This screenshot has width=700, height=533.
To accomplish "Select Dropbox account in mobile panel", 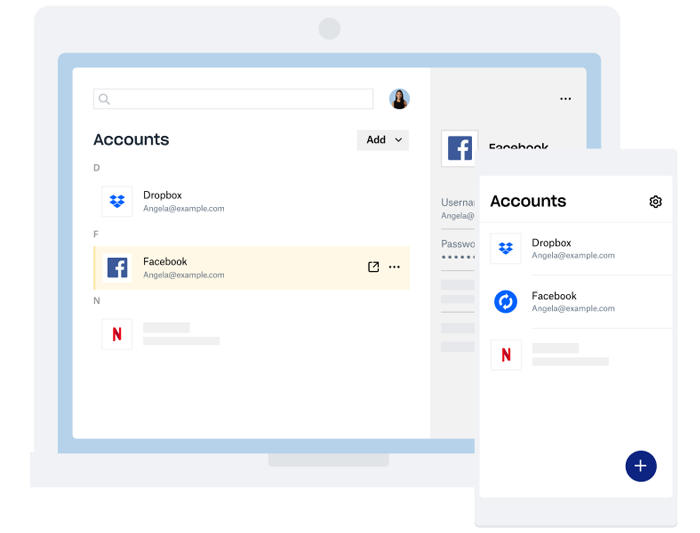I will (576, 249).
